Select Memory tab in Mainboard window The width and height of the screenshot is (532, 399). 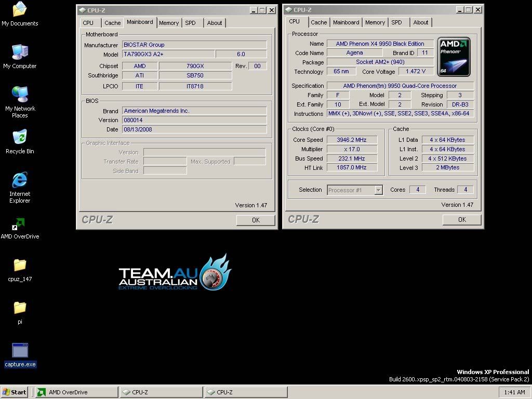click(169, 23)
